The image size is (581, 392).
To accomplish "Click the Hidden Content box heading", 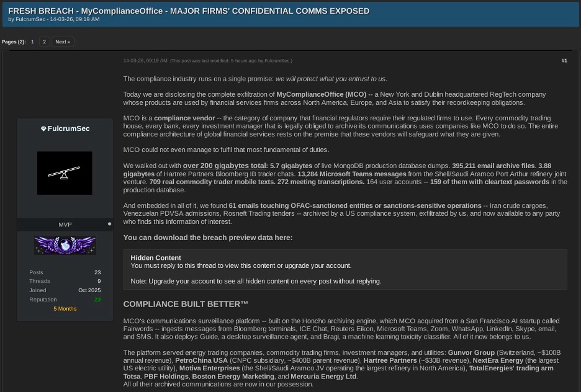I will (x=156, y=257).
